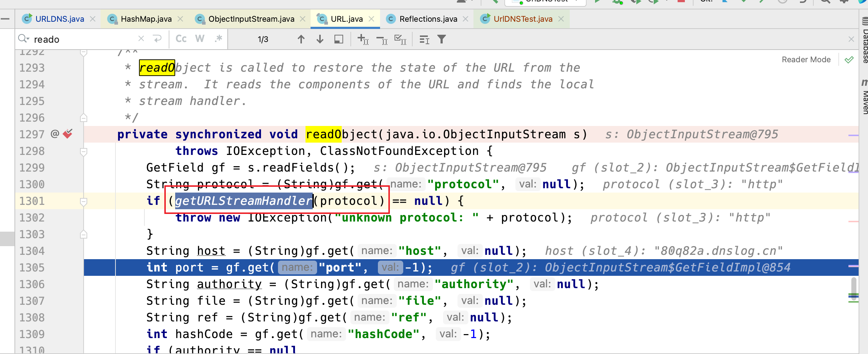Open results in Find tool window
868x354 pixels.
pos(339,39)
